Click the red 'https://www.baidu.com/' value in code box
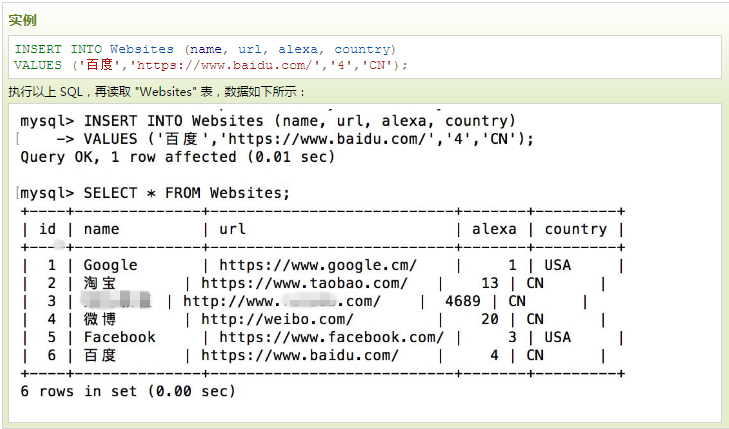This screenshot has width=729, height=429. (223, 65)
